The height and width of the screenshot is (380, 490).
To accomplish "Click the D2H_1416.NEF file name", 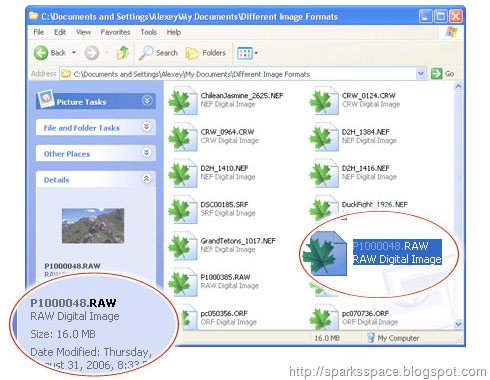I will tap(366, 168).
